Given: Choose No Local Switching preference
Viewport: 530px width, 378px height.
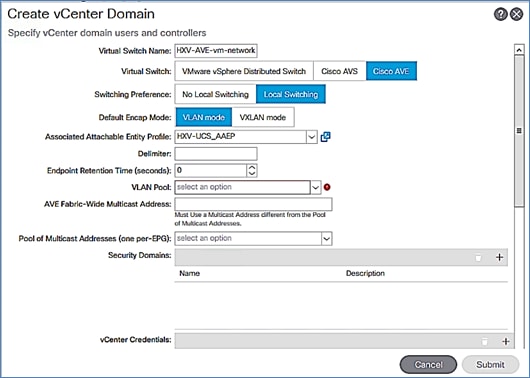Looking at the screenshot, I should 215,94.
